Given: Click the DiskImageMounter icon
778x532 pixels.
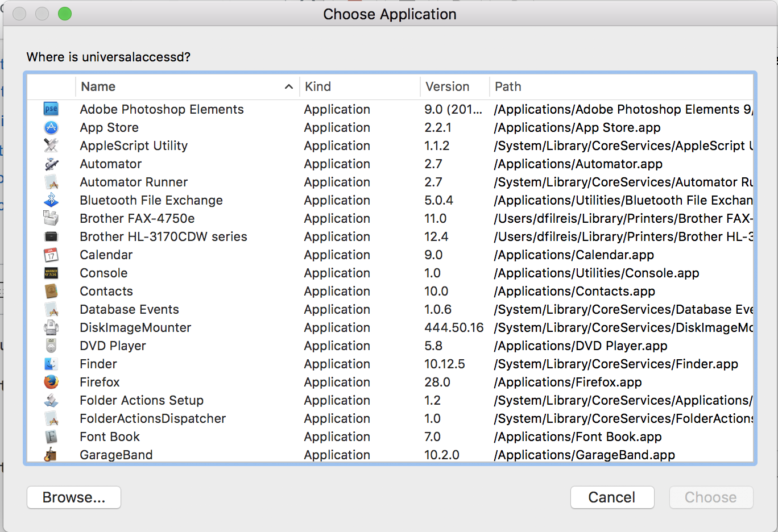Looking at the screenshot, I should (51, 327).
